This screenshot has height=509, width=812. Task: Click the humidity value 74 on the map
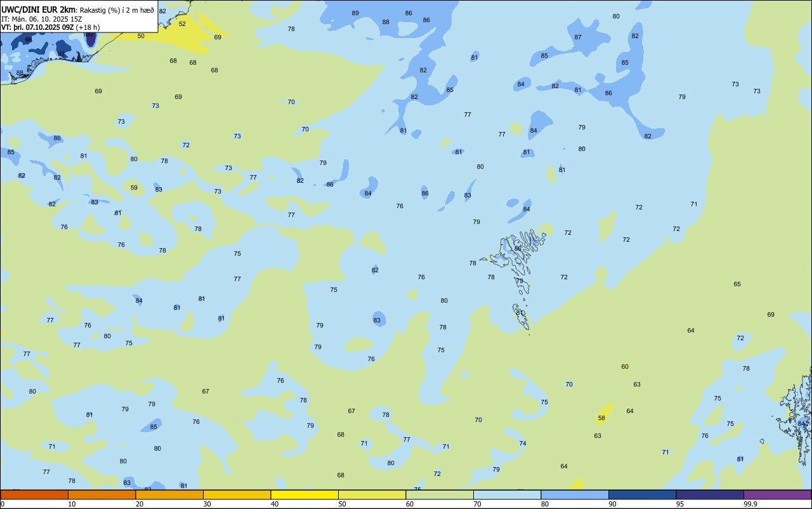(523, 443)
